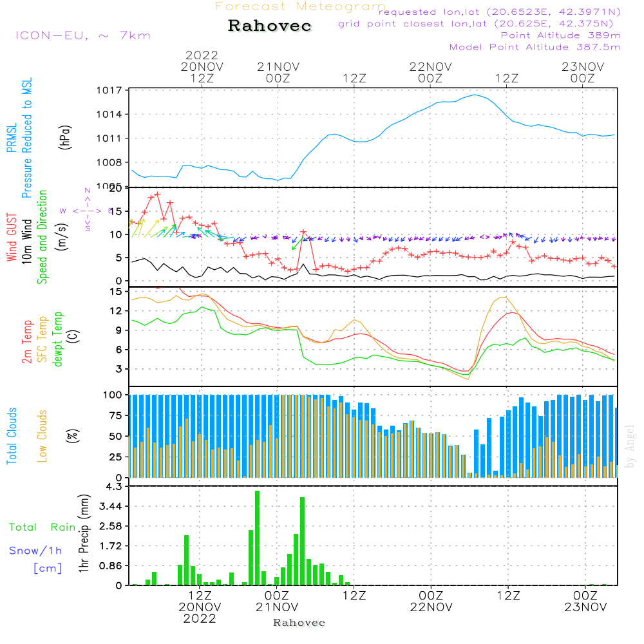Click the '0.86' precipitation axis value

pos(111,566)
